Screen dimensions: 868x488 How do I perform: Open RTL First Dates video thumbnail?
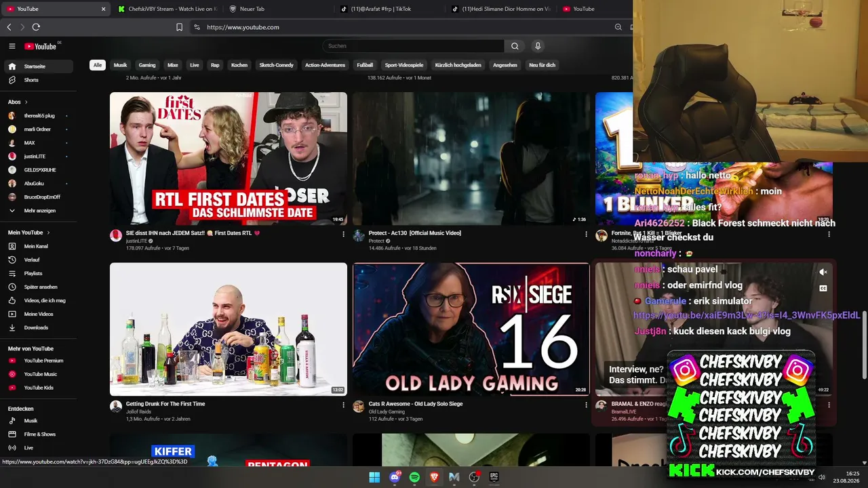coord(229,159)
